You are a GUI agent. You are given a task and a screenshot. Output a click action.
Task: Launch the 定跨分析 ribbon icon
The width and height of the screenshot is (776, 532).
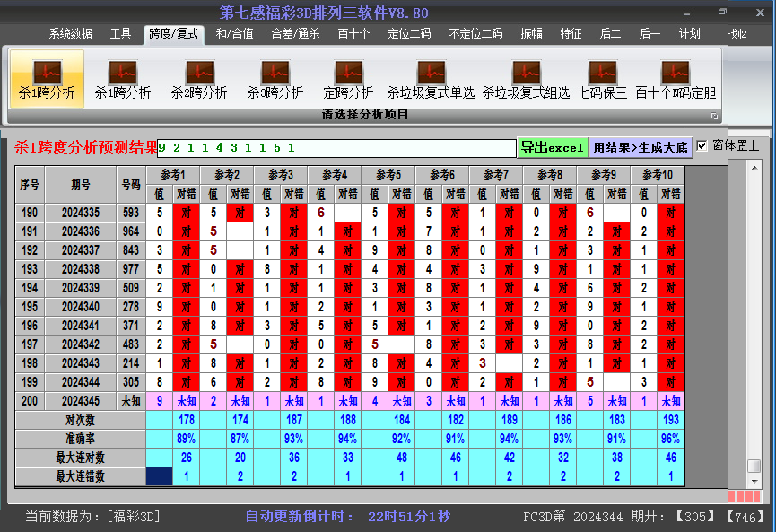[x=348, y=79]
